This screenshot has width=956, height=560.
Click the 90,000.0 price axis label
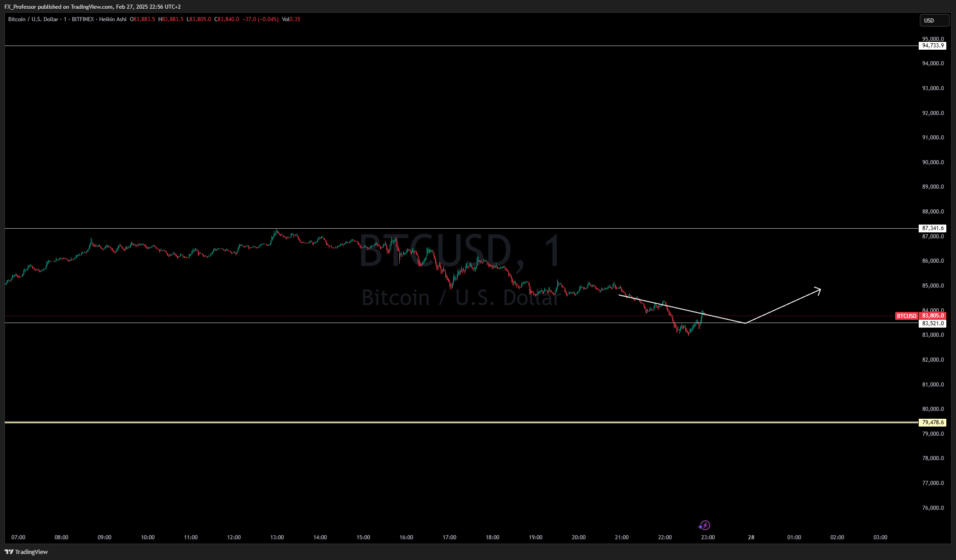[x=933, y=162]
